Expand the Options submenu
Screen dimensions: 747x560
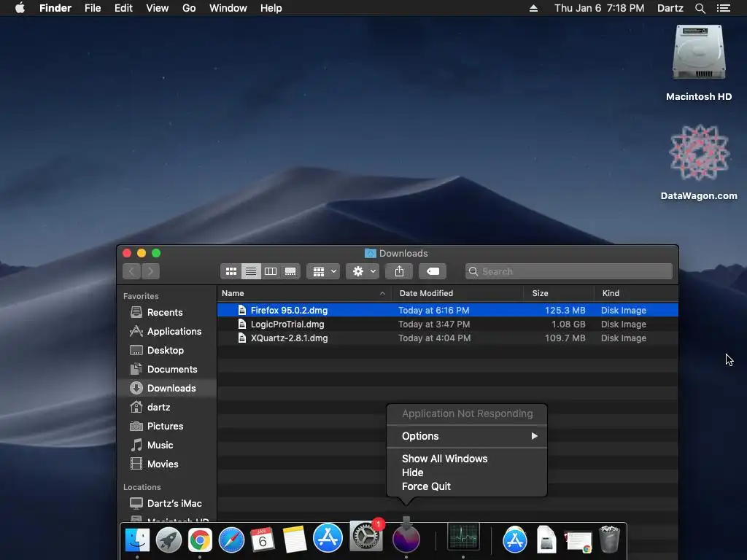(467, 436)
